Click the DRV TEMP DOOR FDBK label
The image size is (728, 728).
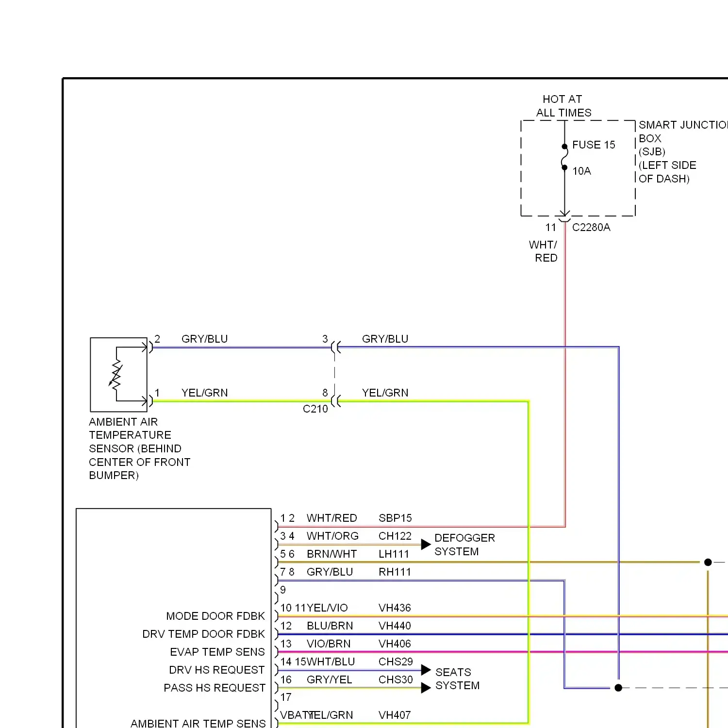coord(203,634)
